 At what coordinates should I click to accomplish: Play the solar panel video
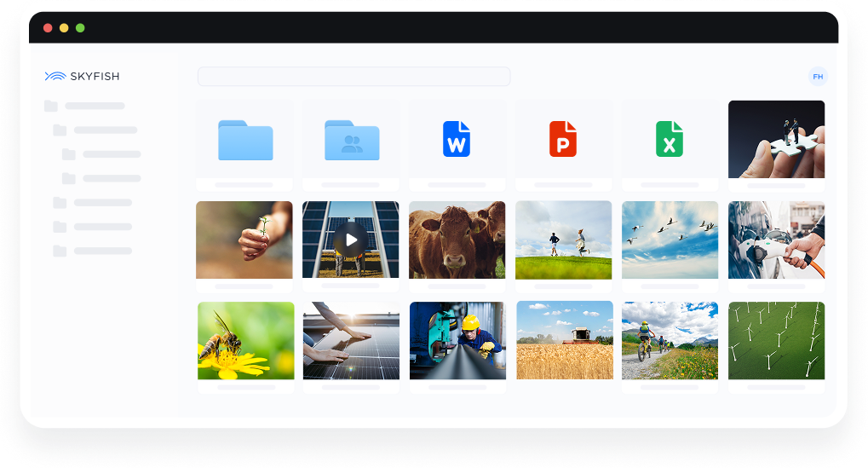pyautogui.click(x=351, y=240)
